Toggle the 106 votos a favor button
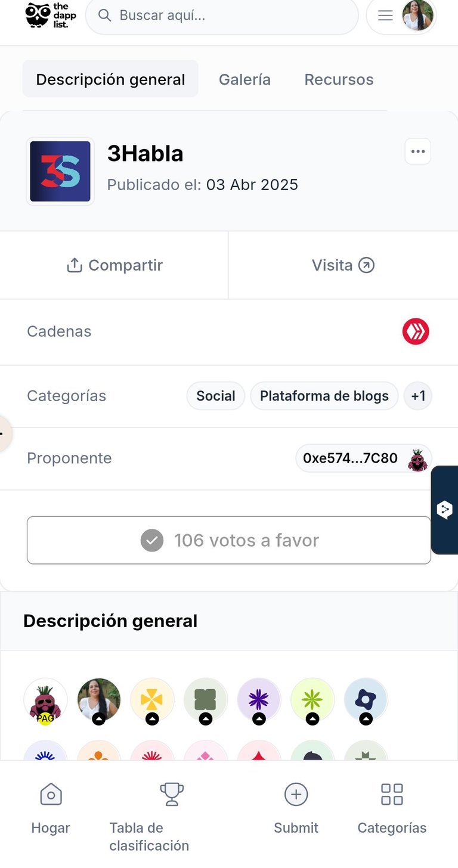 coord(229,540)
